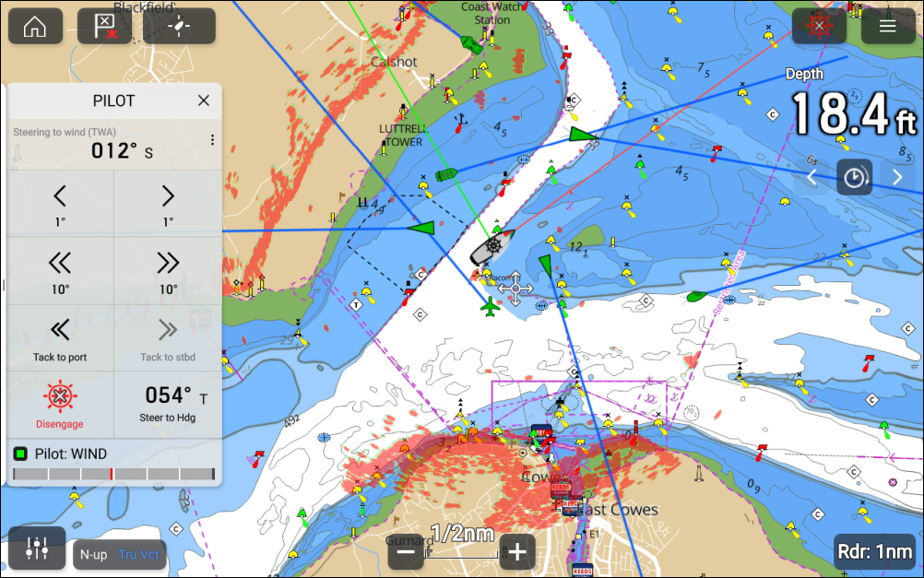Zoom out the chart with minus button
Image resolution: width=924 pixels, height=578 pixels.
point(407,552)
